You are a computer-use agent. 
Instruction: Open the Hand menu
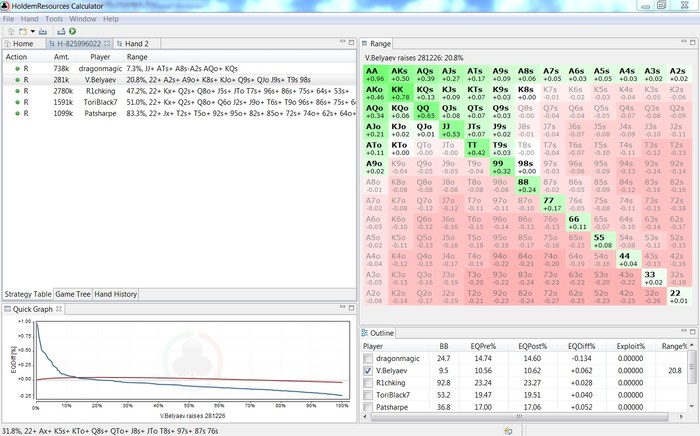pos(29,19)
